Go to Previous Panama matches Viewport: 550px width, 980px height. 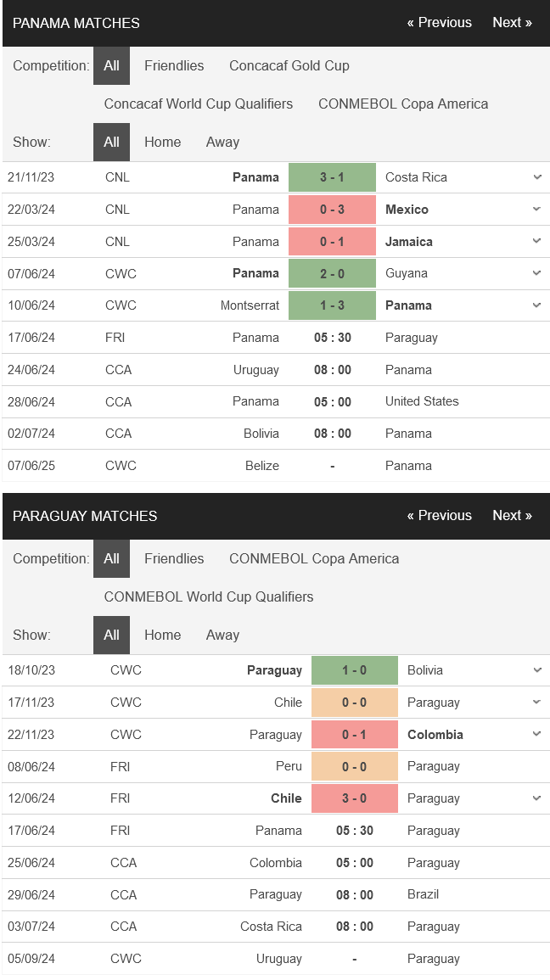point(439,23)
